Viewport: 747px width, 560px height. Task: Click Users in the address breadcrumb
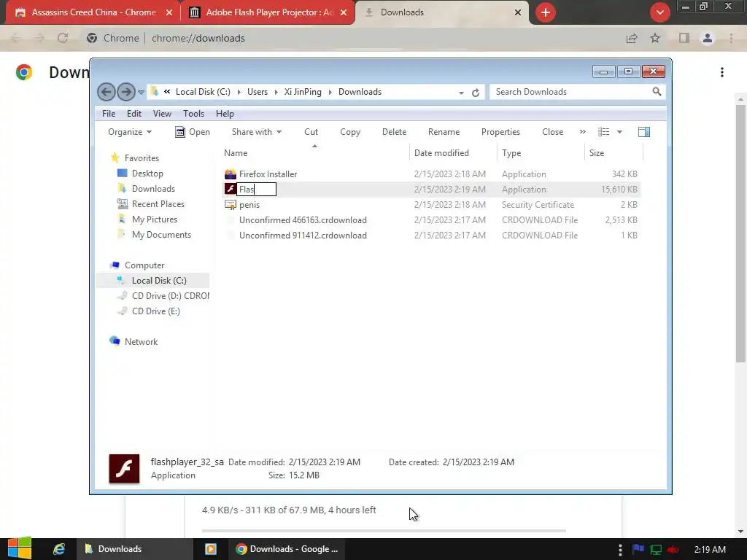(258, 92)
